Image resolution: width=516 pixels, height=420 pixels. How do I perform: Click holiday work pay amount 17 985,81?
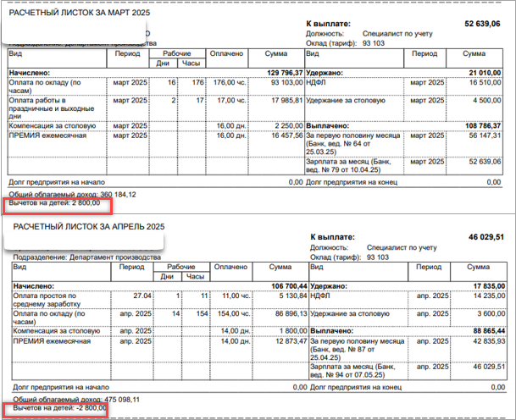coord(286,100)
